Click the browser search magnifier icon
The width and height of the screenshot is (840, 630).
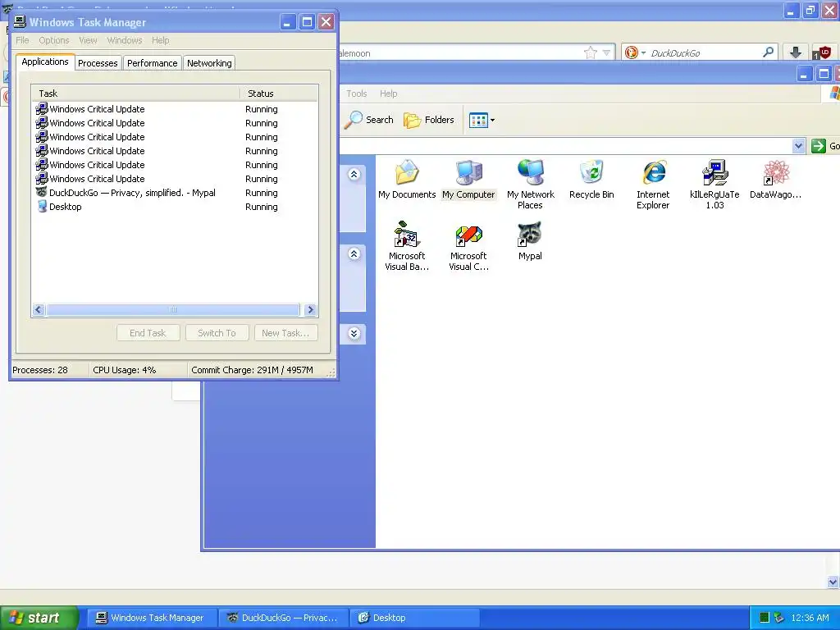tap(768, 52)
